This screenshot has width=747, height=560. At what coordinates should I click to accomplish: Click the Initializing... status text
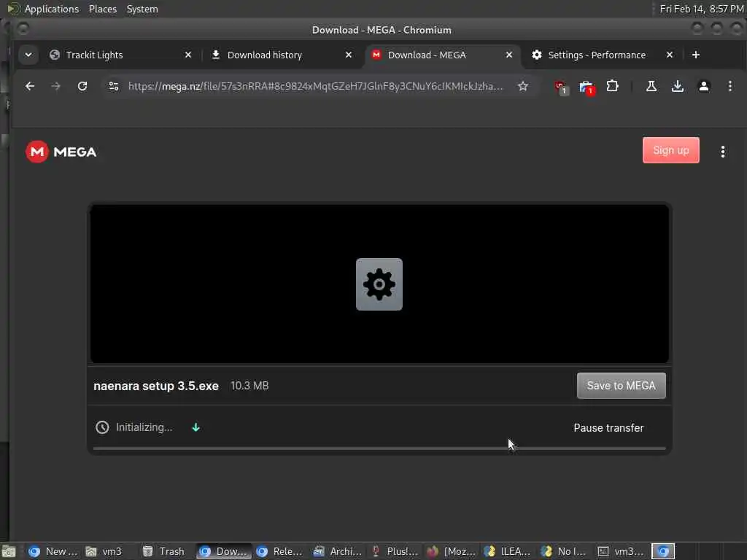tap(144, 427)
